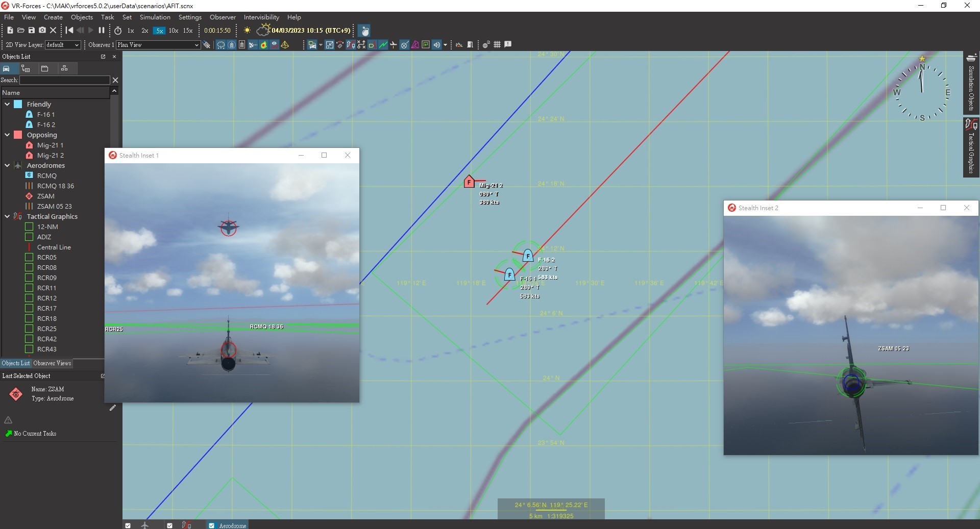Screen dimensions: 980x529
Task: Check the ADIZ tactical graphic box
Action: coord(29,237)
